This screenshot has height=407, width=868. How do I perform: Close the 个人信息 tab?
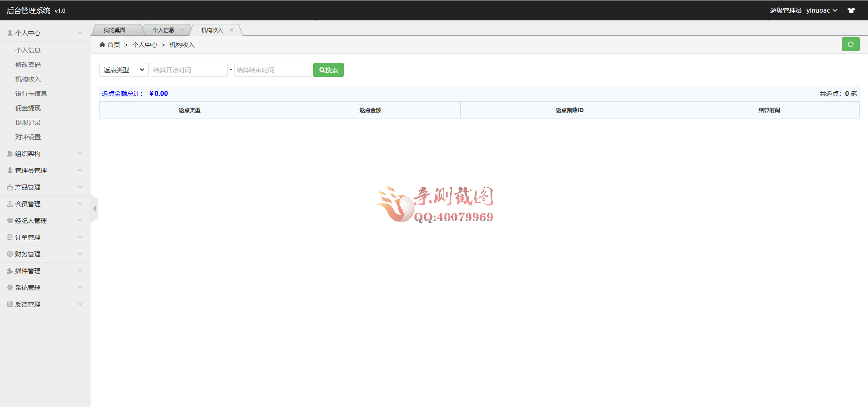182,30
